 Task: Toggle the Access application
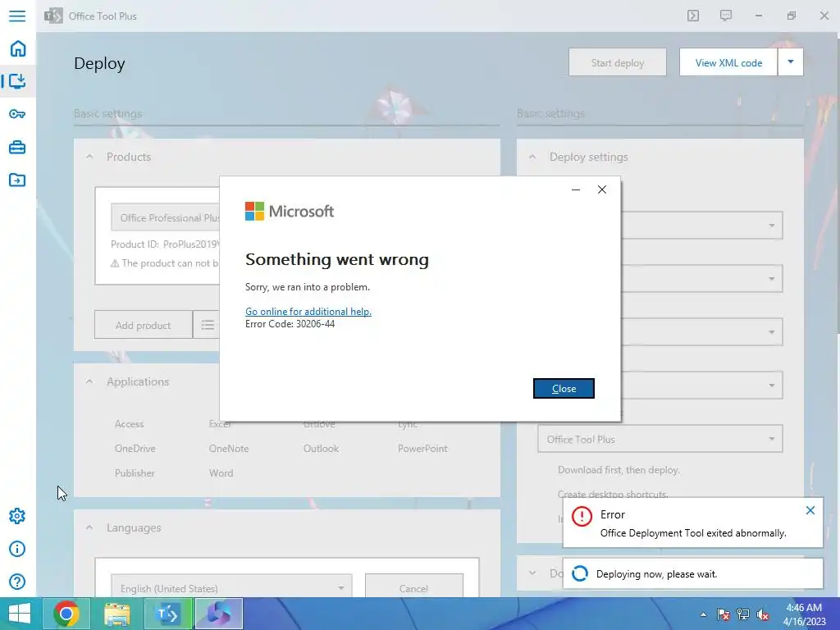pyautogui.click(x=129, y=424)
